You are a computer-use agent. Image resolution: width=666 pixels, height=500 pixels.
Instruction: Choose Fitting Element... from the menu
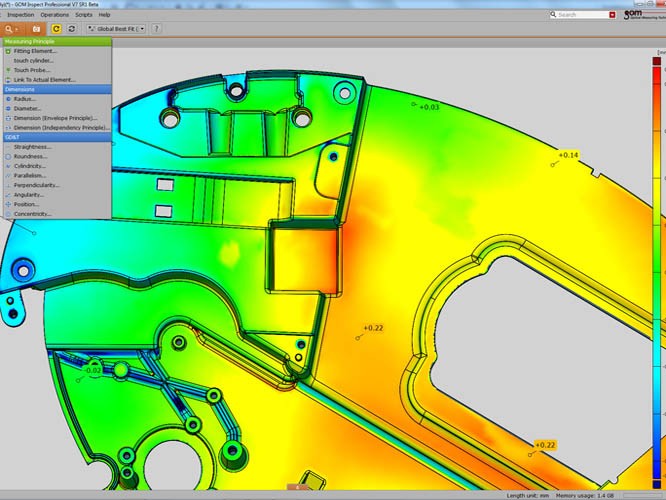click(57, 51)
